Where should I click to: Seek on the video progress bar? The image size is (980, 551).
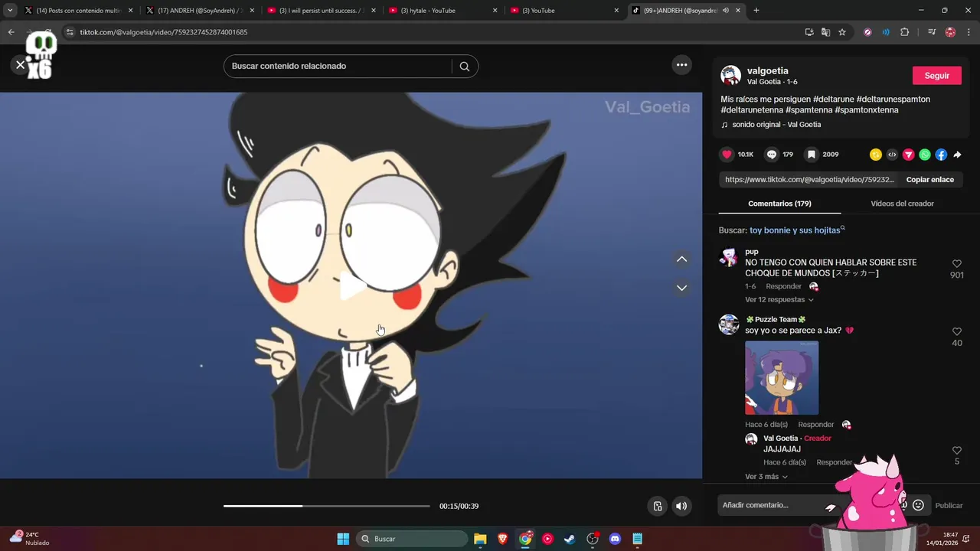[x=327, y=506]
